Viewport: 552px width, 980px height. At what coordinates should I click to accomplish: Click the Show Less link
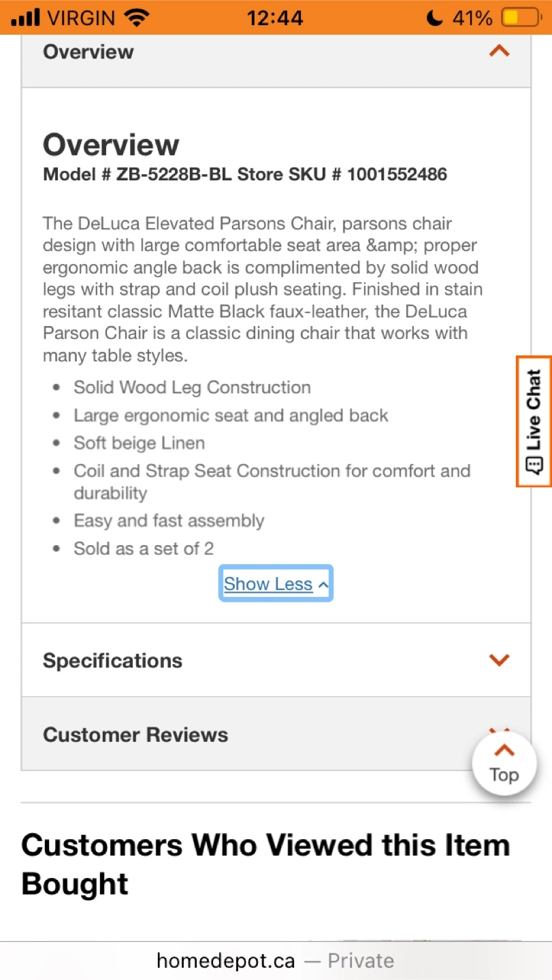tap(268, 584)
